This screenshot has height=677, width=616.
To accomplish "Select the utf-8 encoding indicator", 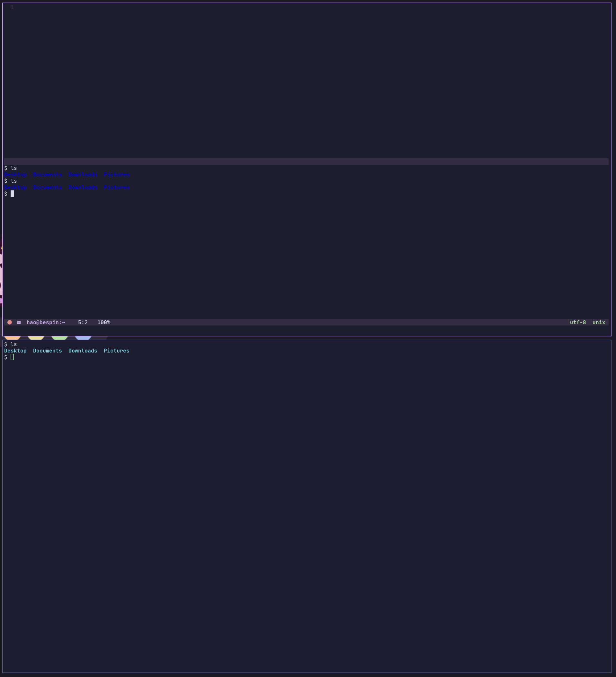I will 578,322.
